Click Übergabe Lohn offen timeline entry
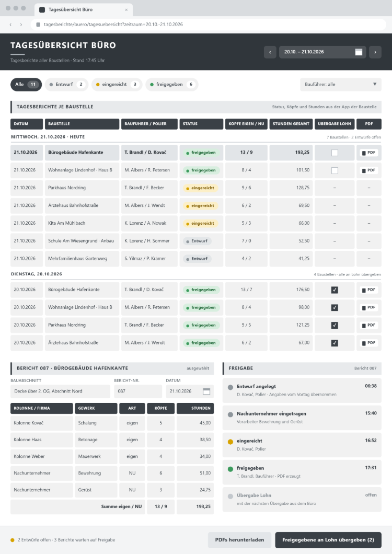This screenshot has width=392, height=554. (x=302, y=499)
